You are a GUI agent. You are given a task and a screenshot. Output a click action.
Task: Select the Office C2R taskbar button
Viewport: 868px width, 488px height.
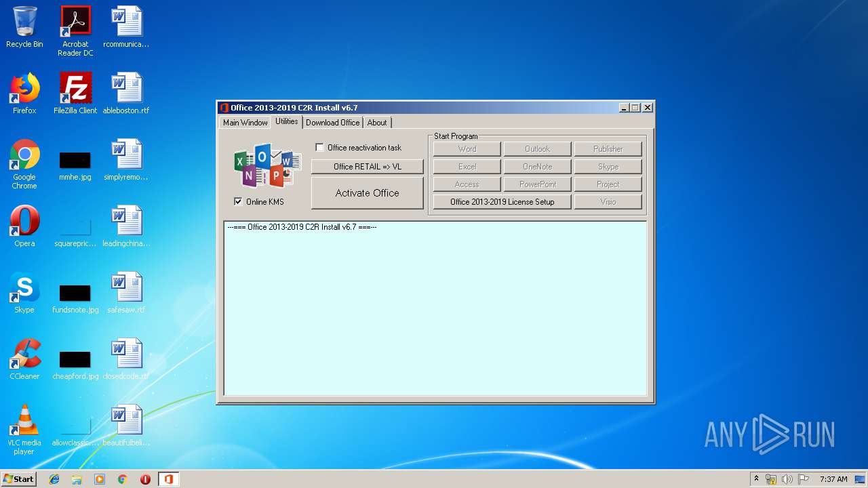pyautogui.click(x=168, y=479)
